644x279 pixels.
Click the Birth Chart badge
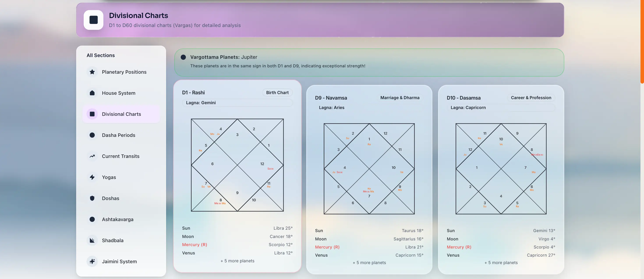(x=277, y=93)
